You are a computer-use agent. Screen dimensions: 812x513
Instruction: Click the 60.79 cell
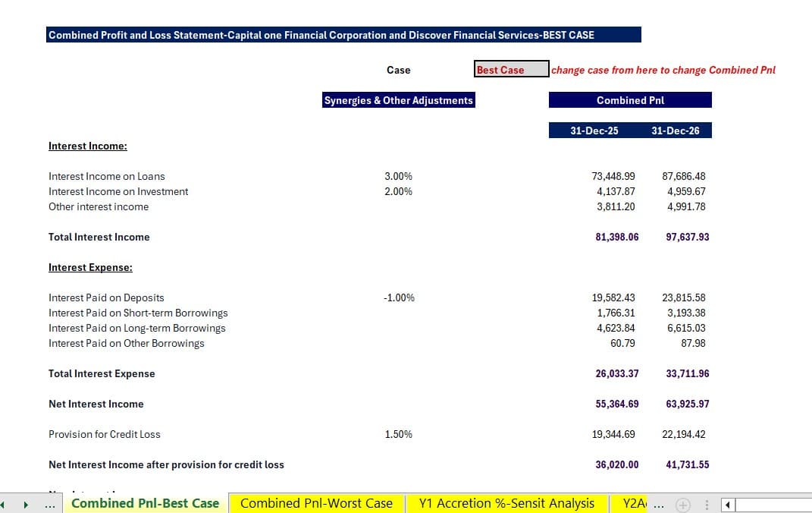pyautogui.click(x=622, y=343)
